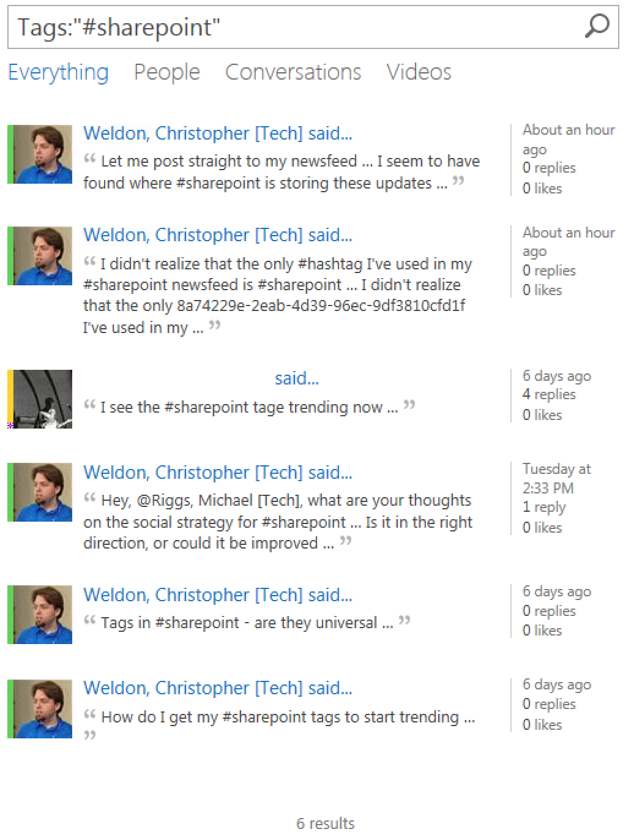Switch to the Videos tab

pyautogui.click(x=419, y=72)
